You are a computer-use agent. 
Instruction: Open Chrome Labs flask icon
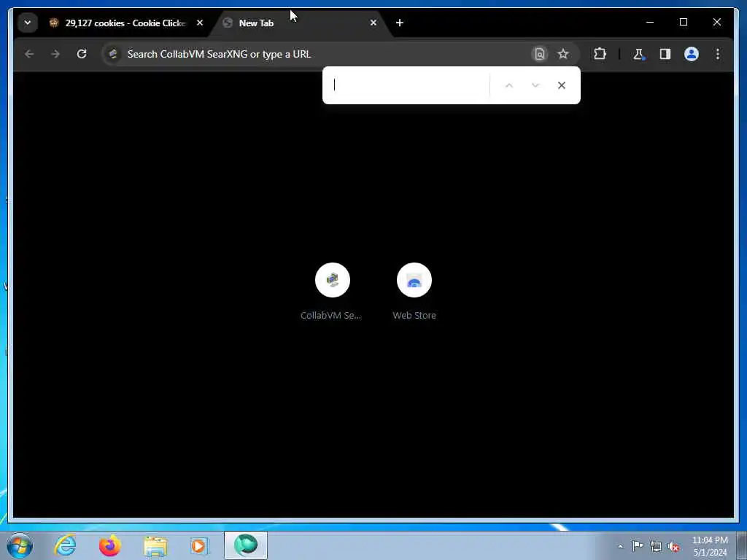pos(639,54)
